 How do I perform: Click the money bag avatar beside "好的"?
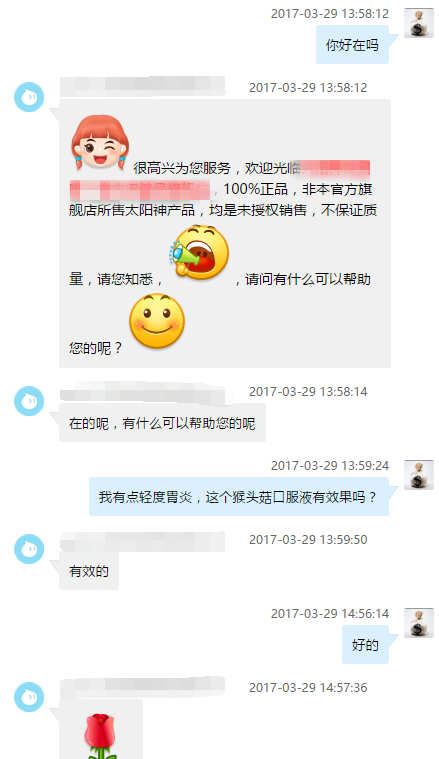[419, 623]
